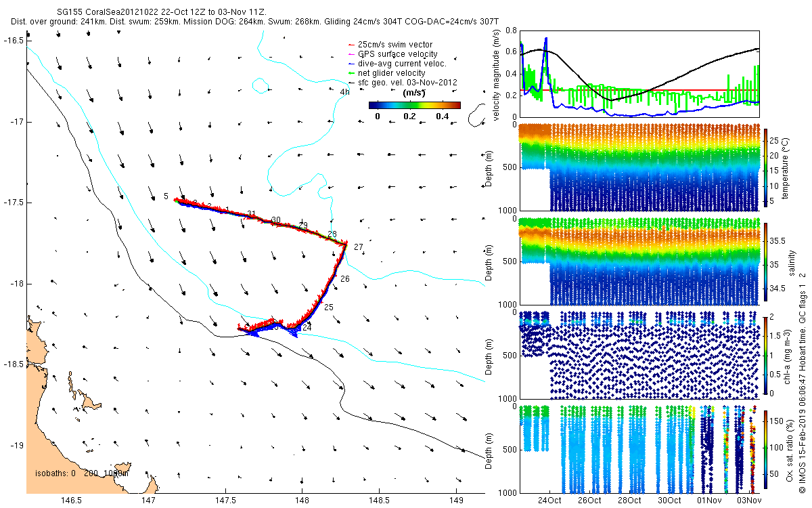The height and width of the screenshot is (508, 812).
Task: Click the latitude tick '-17.5' on the map
Action: click(x=14, y=203)
